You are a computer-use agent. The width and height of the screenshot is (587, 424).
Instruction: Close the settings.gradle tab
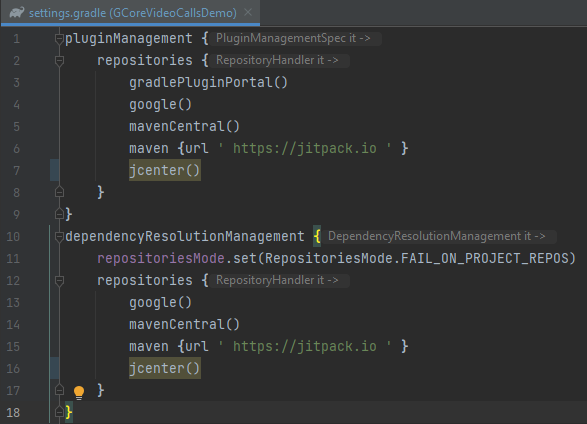click(248, 12)
